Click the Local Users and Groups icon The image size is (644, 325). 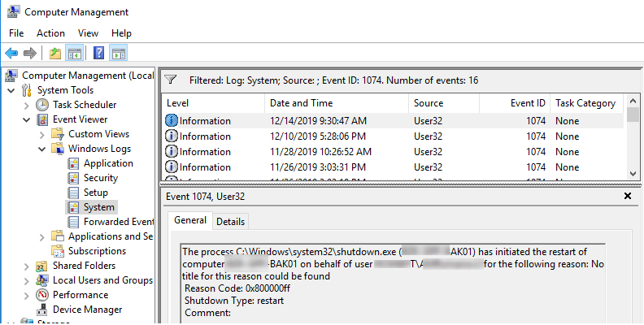click(x=42, y=280)
